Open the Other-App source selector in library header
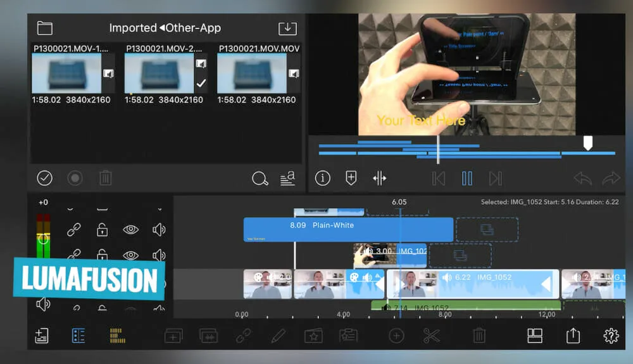The image size is (633, 364). 189,28
